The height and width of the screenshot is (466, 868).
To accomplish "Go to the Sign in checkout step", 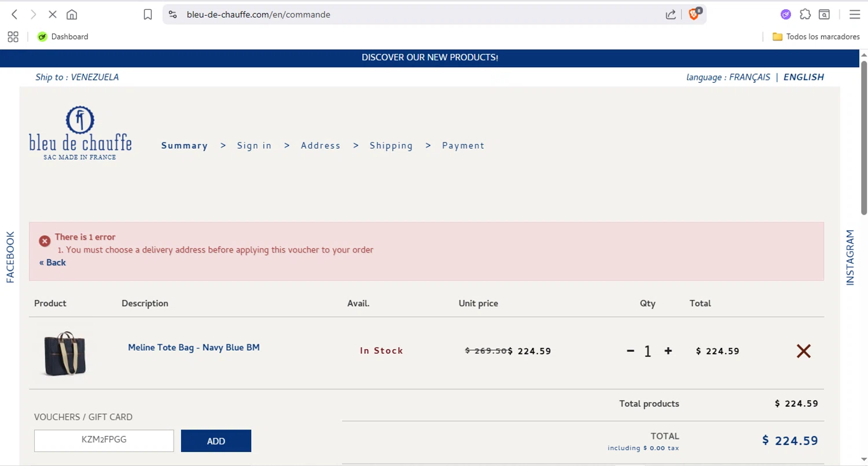I will [254, 146].
